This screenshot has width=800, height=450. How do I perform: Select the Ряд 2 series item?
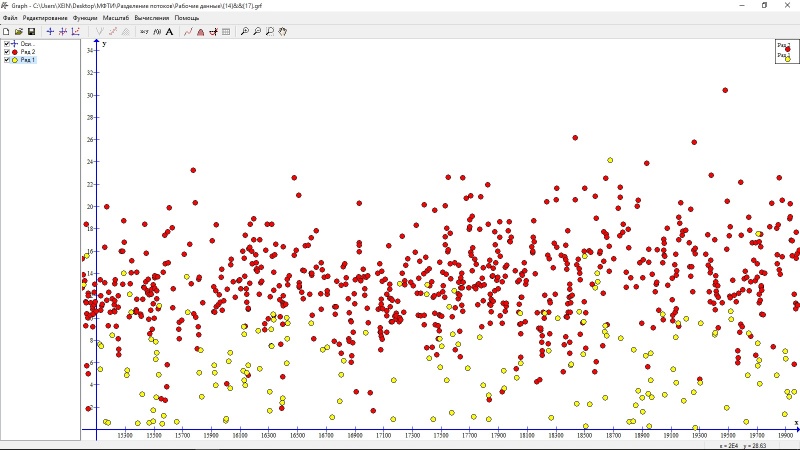pos(28,52)
